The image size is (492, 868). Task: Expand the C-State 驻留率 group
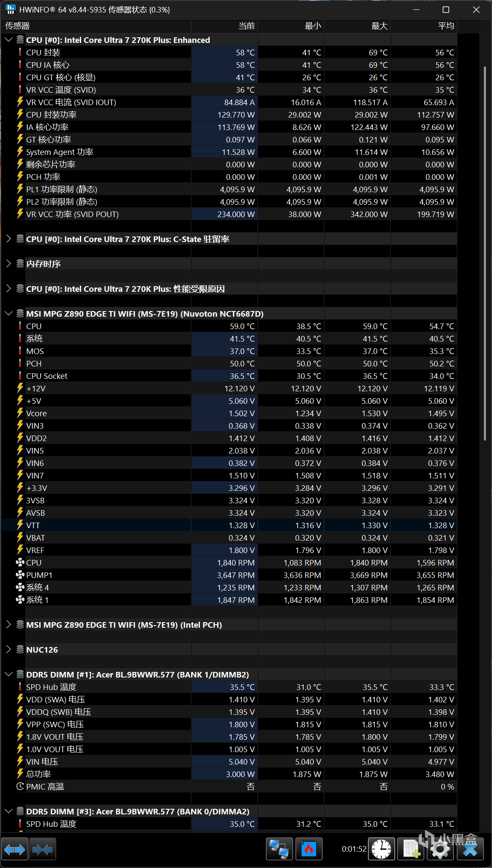pos(8,239)
